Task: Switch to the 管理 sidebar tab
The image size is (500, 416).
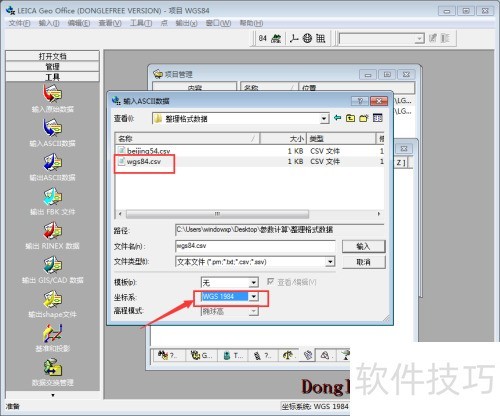Action: (x=52, y=66)
